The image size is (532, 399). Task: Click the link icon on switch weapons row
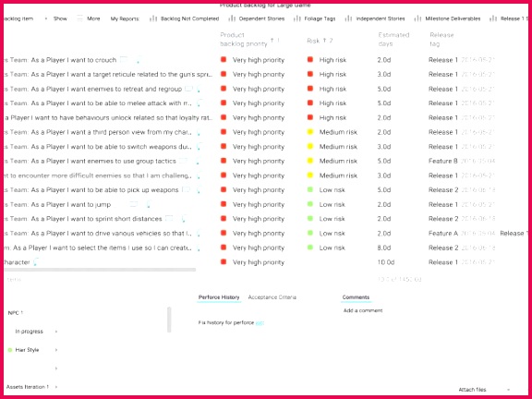(x=199, y=147)
